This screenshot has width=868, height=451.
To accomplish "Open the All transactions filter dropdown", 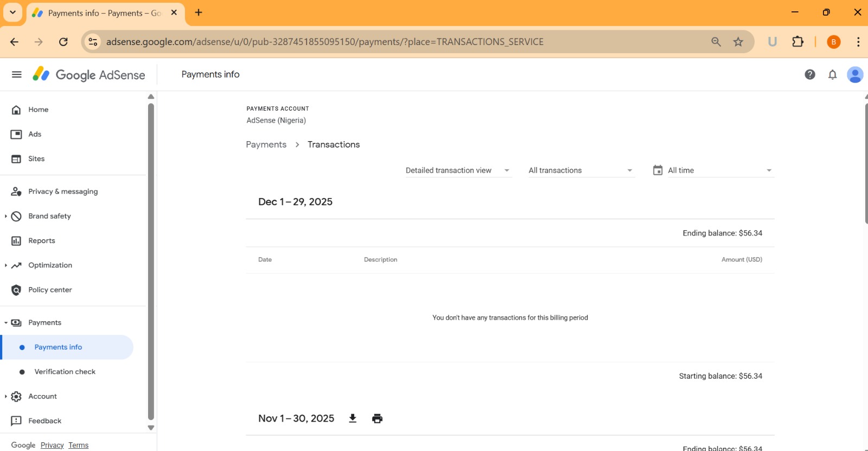I will point(580,170).
